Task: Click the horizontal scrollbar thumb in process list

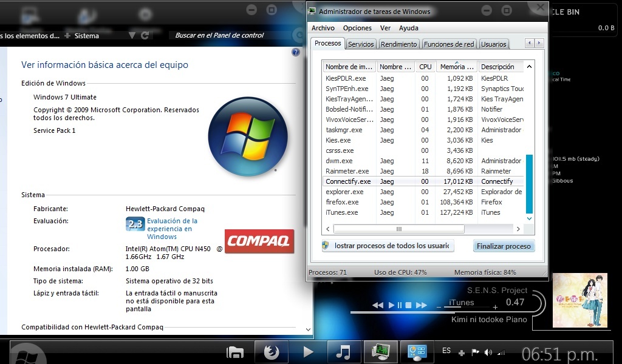Action: pyautogui.click(x=398, y=229)
